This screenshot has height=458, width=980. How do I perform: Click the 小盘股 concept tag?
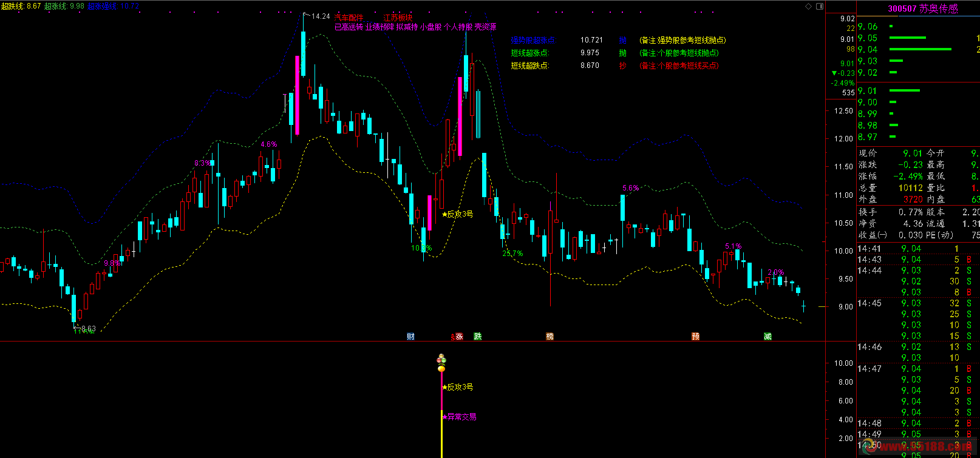(430, 27)
